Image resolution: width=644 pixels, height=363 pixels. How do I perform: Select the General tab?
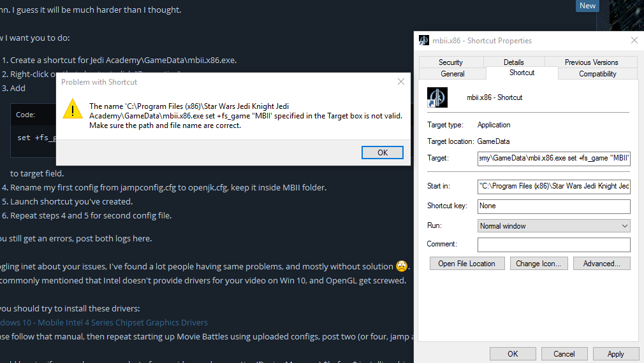453,74
